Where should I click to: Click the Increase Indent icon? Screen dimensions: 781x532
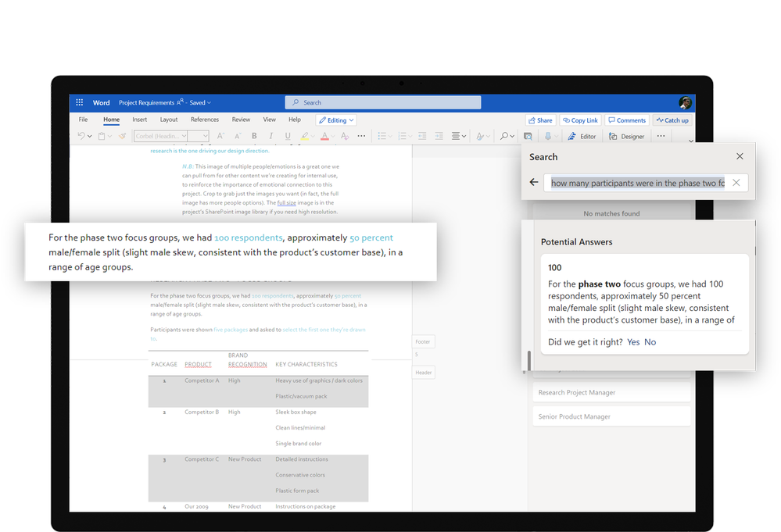pos(439,136)
